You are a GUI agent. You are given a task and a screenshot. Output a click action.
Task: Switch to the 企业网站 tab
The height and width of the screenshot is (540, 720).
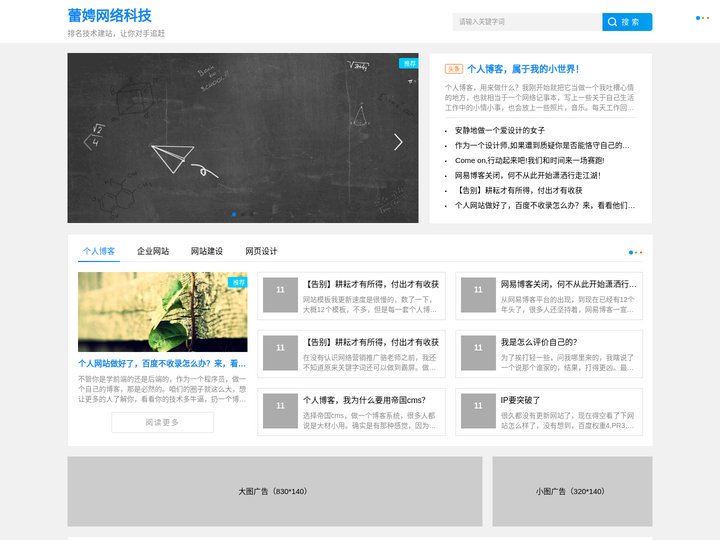(x=153, y=251)
